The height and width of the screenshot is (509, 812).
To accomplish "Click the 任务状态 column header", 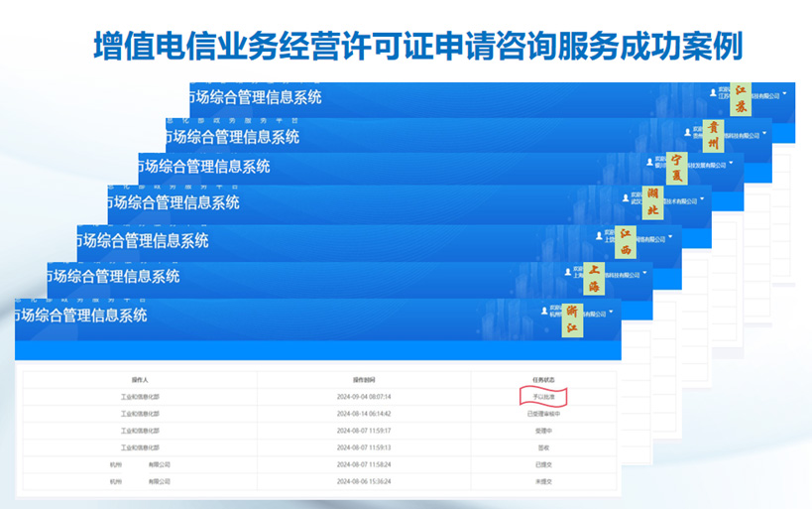I will click(544, 379).
